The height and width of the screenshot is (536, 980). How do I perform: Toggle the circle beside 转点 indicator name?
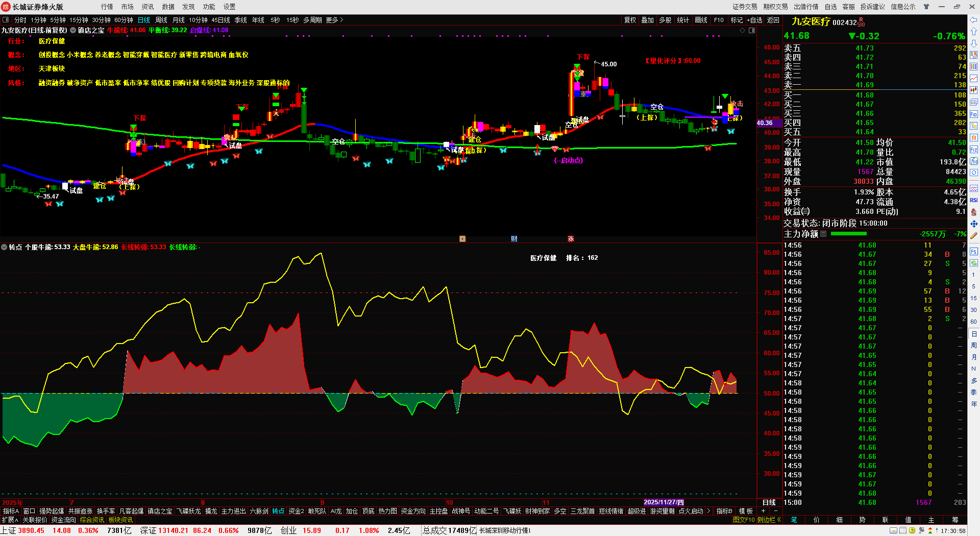[4, 247]
